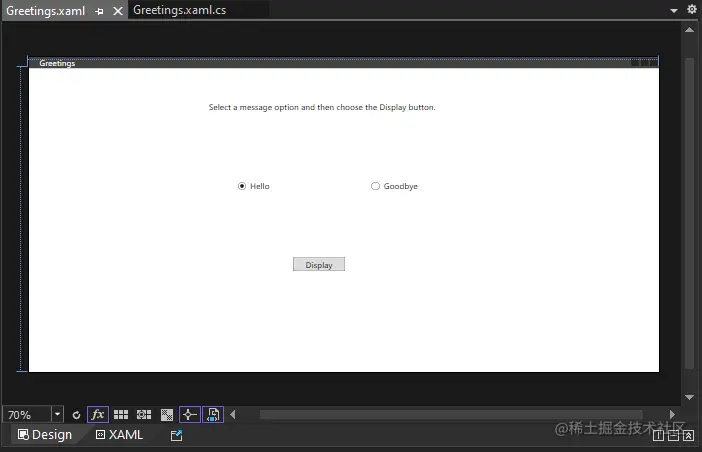Close the Greetings.xaml tab
The image size is (702, 452).
coord(118,11)
